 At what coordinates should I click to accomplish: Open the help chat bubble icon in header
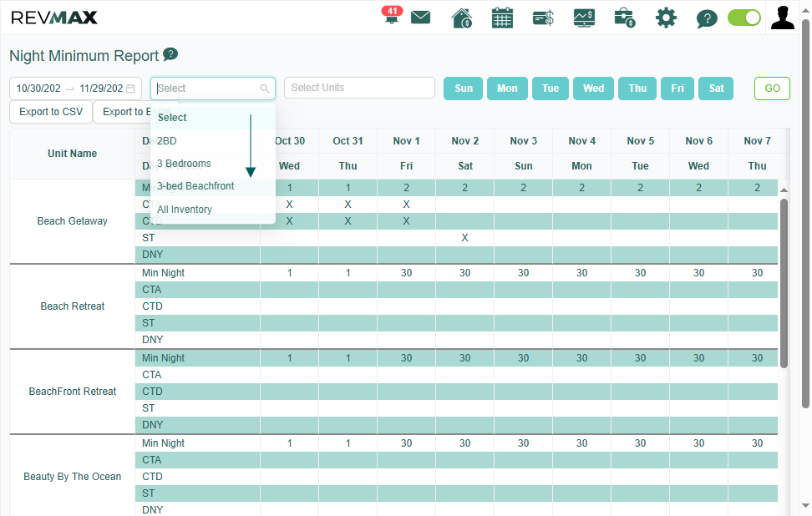pos(707,18)
